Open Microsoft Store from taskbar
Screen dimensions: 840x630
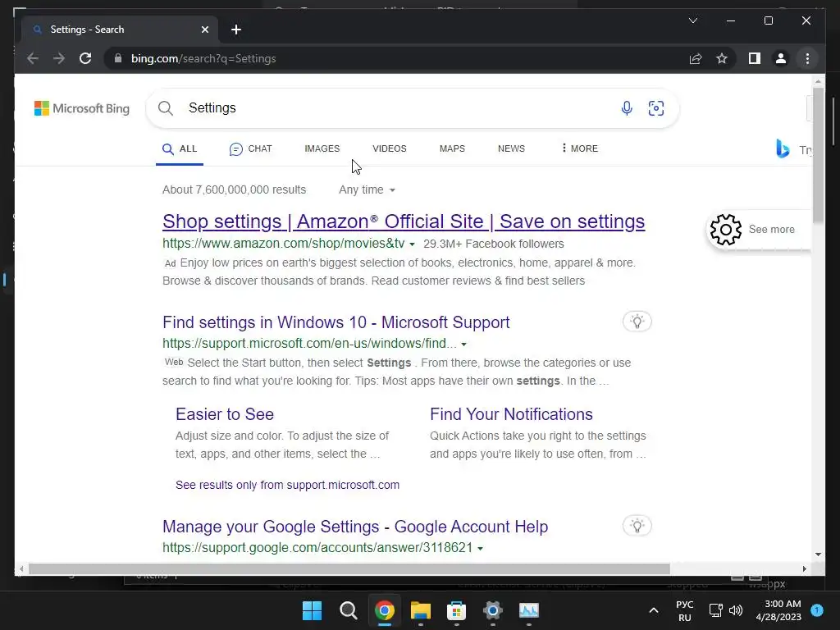pos(456,610)
